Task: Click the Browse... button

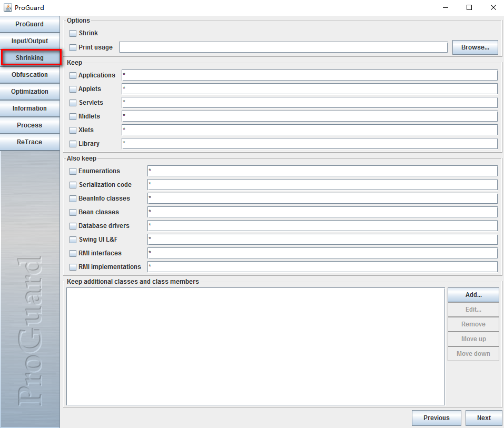Action: [x=475, y=47]
